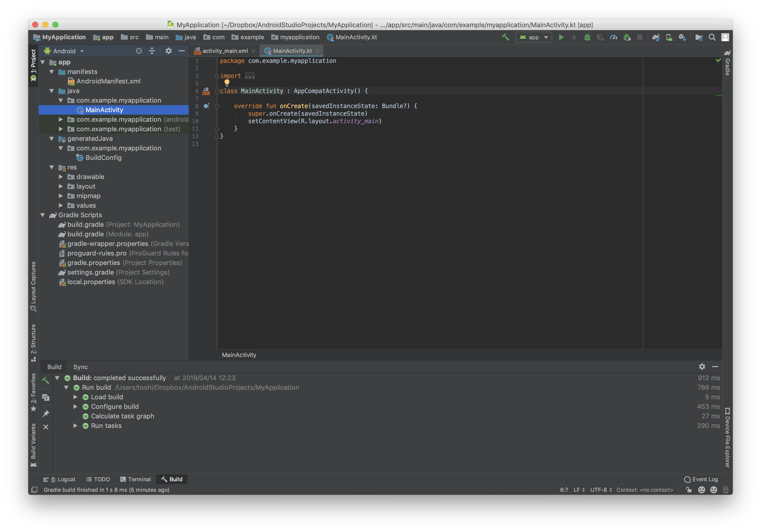Screen dimensions: 761x532
Task: Click the X close icon in Build panel sidebar
Action: [46, 427]
